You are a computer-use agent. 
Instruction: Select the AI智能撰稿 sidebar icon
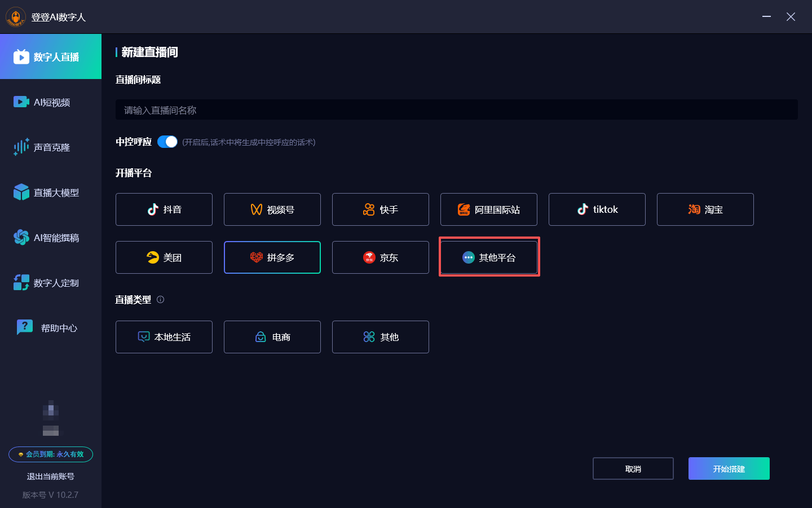[x=21, y=238]
